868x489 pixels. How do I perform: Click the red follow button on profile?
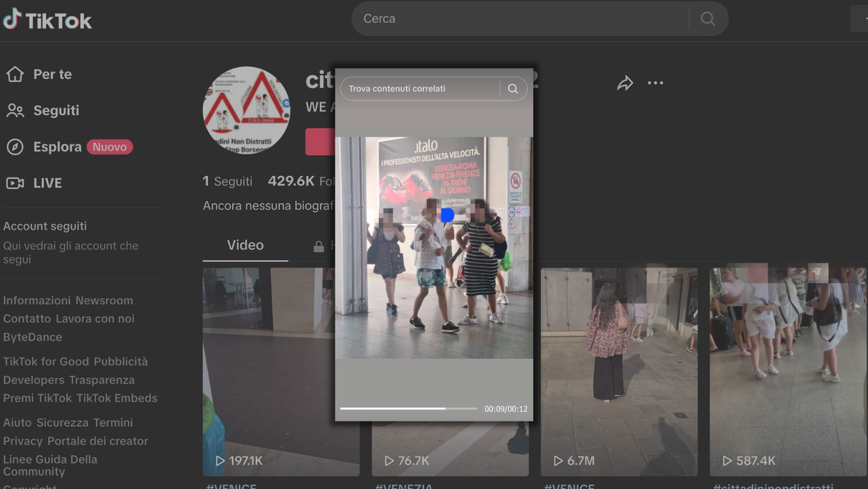320,142
